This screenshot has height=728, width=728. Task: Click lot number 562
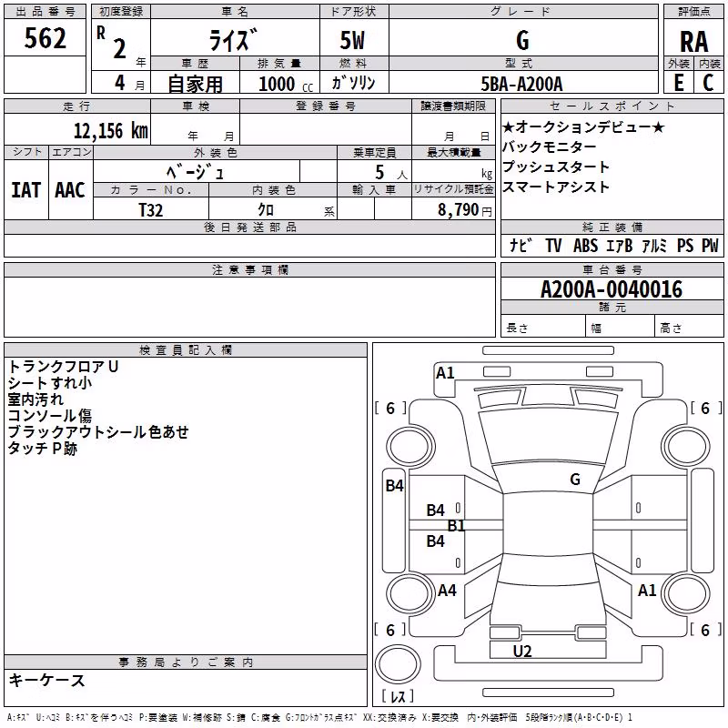[x=45, y=38]
